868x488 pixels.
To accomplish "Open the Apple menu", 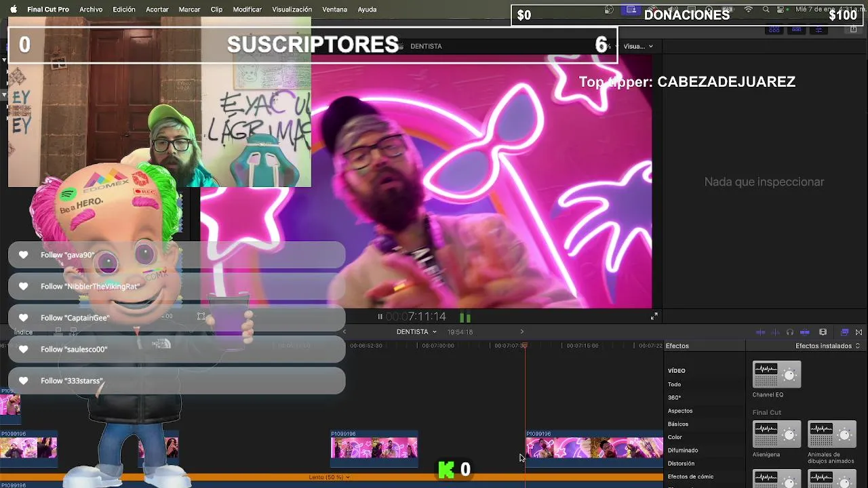I will tap(13, 9).
